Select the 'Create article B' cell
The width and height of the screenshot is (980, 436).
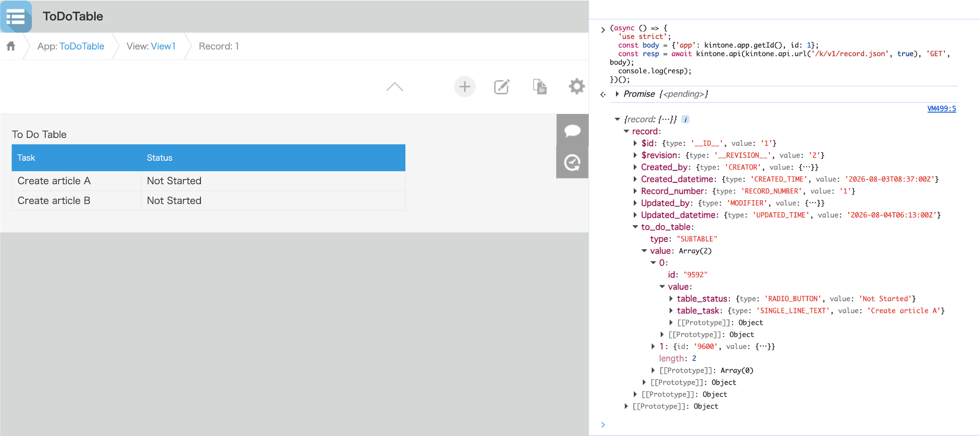pyautogui.click(x=76, y=201)
